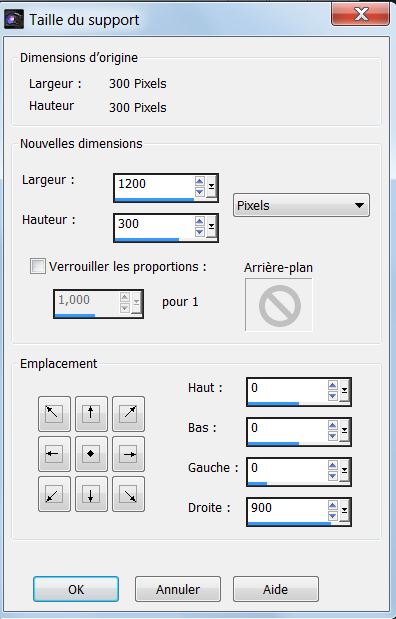Screen dimensions: 396x619
Task: Open the Largeur value slider dropdown
Action: [x=212, y=187]
